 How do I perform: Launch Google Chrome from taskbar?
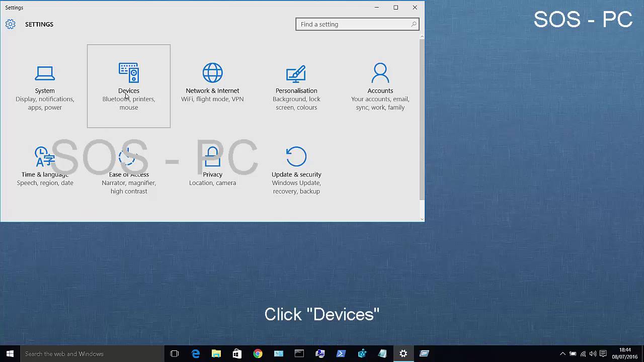(x=258, y=353)
